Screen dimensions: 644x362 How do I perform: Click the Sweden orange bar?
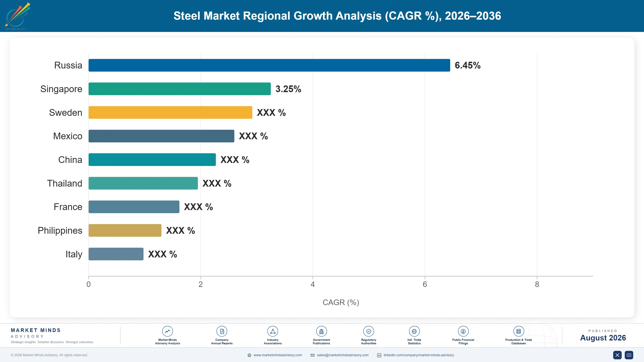click(170, 112)
